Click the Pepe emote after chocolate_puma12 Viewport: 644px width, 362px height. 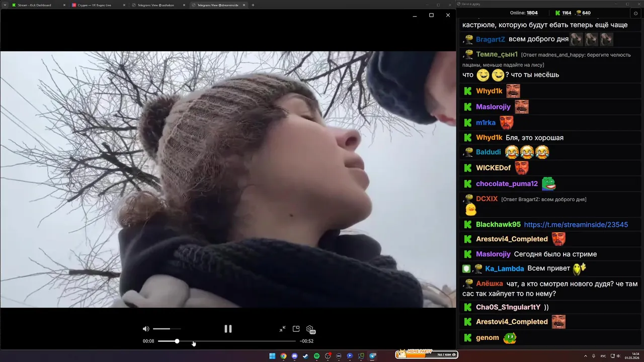[x=549, y=184]
